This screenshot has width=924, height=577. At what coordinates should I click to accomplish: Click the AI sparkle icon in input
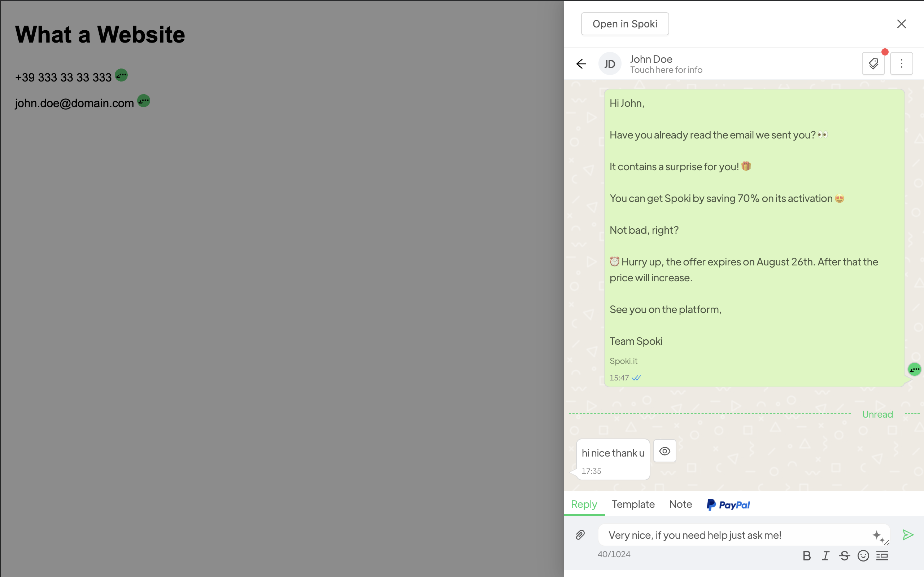click(878, 536)
